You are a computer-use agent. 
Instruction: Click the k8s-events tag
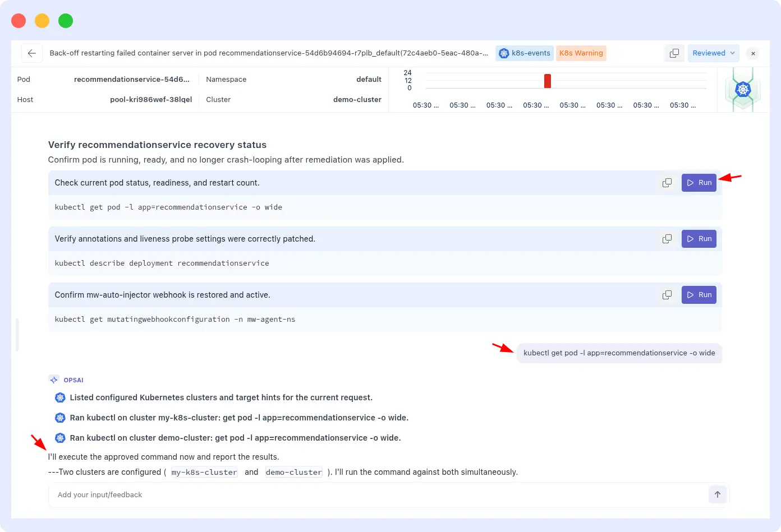click(525, 53)
